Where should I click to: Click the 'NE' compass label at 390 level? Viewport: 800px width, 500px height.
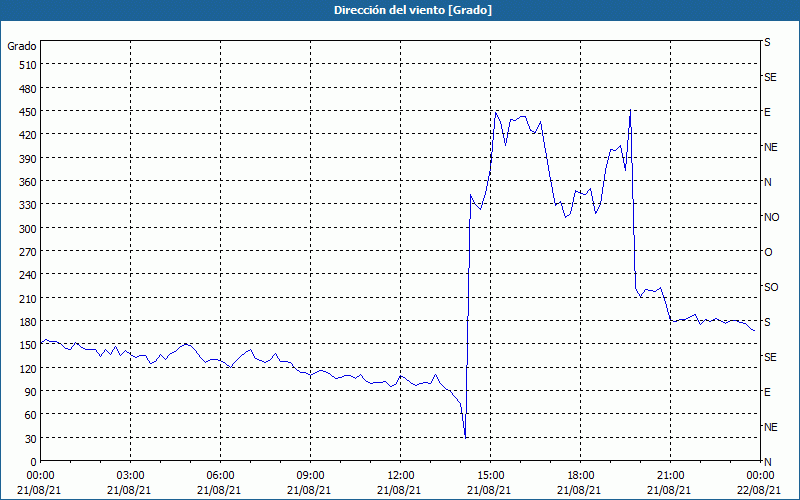[x=771, y=147]
